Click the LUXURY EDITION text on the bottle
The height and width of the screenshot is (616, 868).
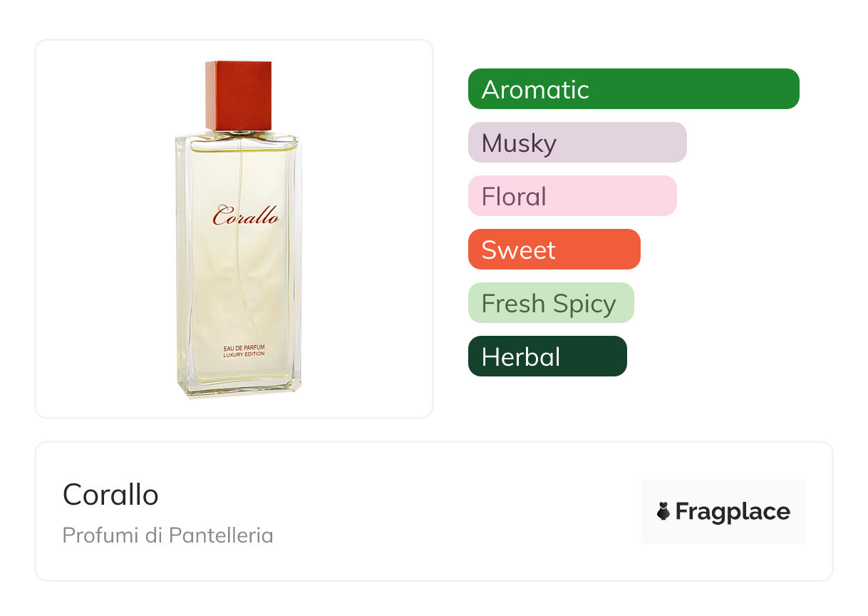point(244,354)
